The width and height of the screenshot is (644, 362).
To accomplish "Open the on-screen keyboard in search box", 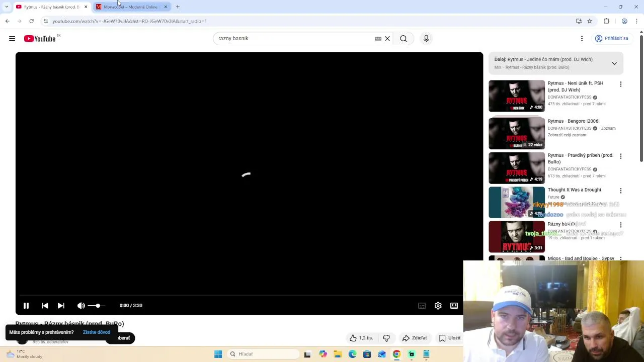I will coord(378,38).
